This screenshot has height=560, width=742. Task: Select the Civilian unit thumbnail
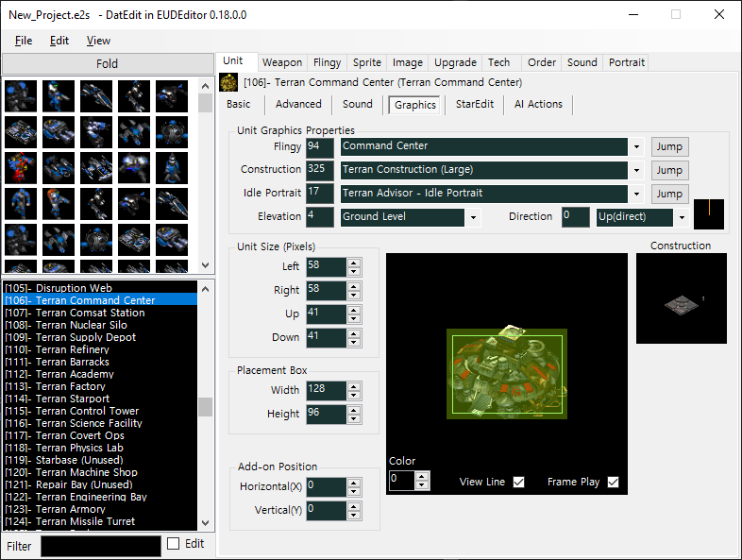[x=21, y=204]
